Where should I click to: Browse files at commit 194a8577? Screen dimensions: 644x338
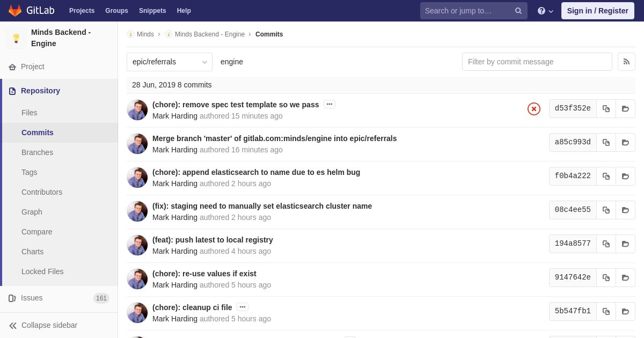tap(625, 244)
